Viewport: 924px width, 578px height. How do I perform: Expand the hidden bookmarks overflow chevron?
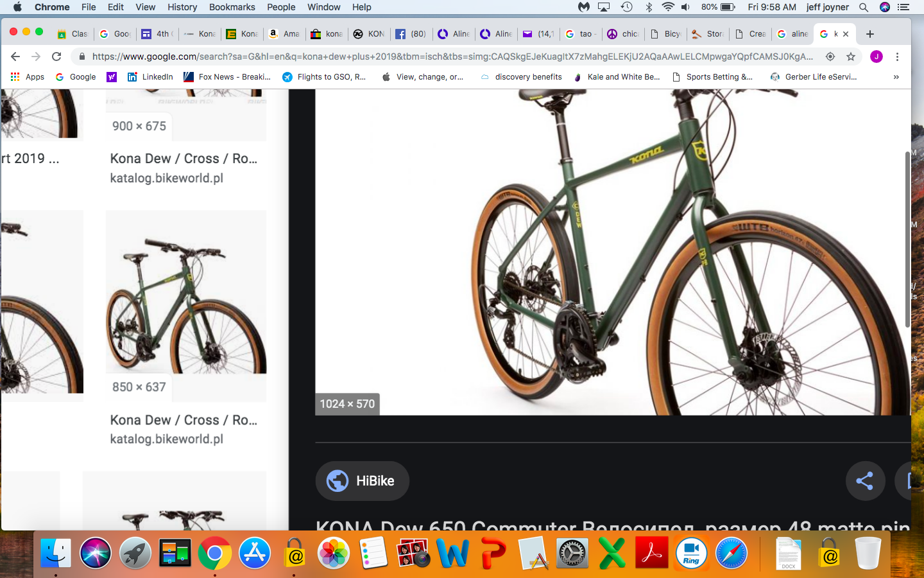pos(896,77)
